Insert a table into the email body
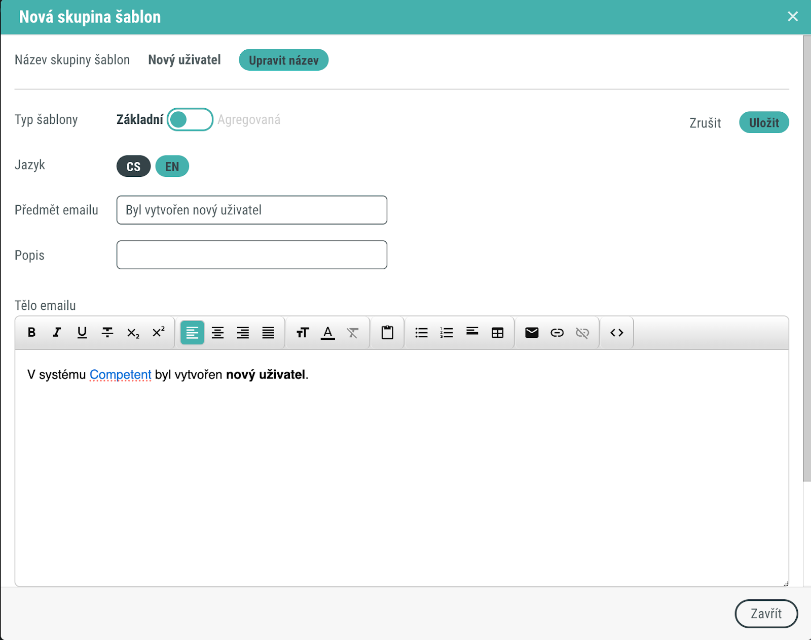The image size is (811, 640). 497,333
